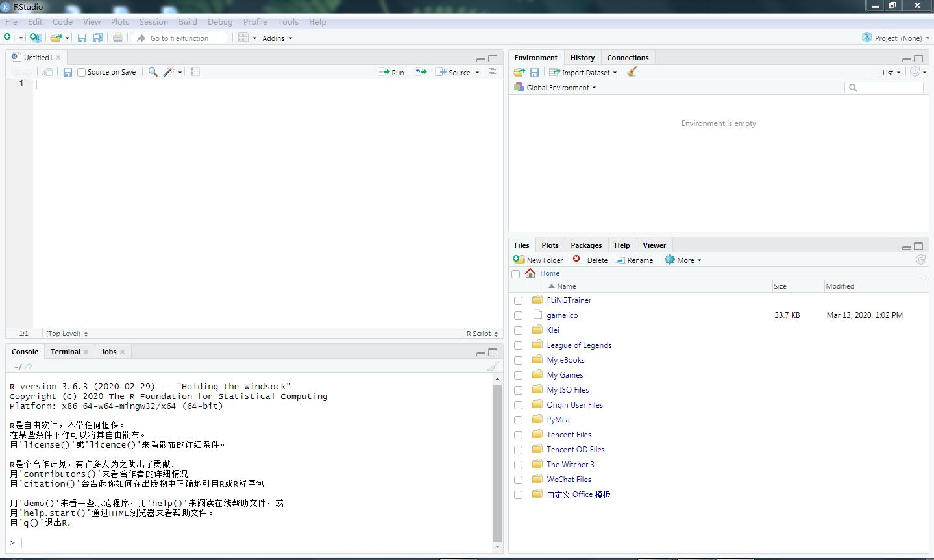
Task: Click the save workspace icon in Environment pane
Action: coord(534,72)
